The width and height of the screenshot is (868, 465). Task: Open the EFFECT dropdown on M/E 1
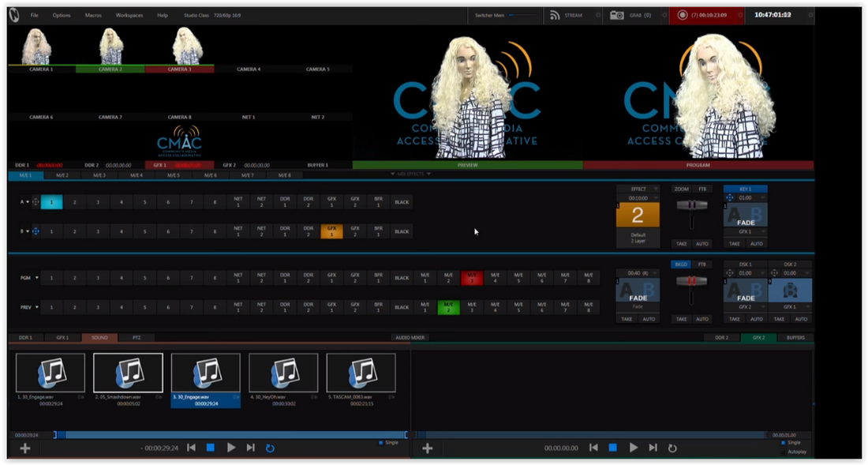(x=638, y=189)
